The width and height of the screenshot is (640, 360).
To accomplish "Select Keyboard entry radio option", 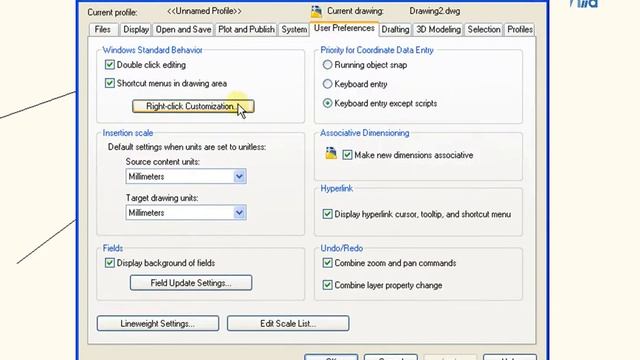I will 327,84.
